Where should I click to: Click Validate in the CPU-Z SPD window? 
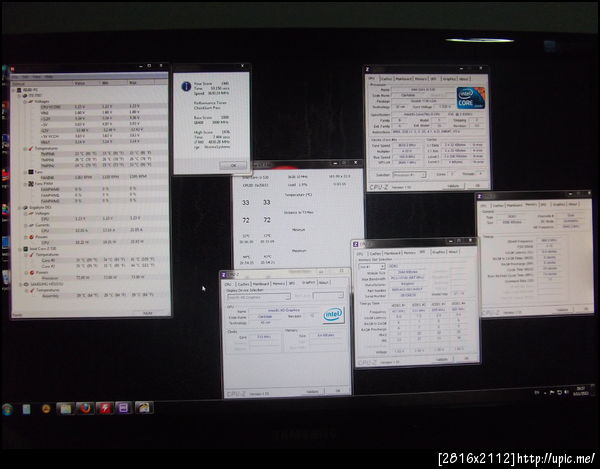coord(441,359)
